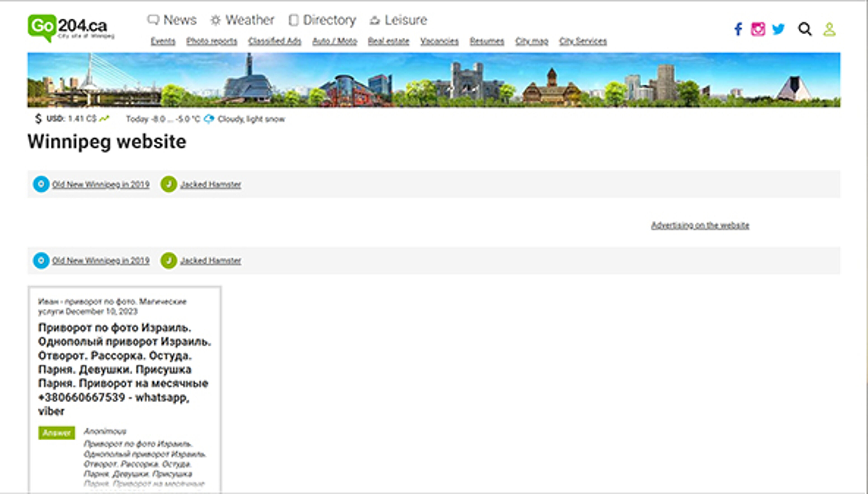Viewport: 868px width, 494px height.
Task: Open the Facebook page icon
Action: pos(738,29)
